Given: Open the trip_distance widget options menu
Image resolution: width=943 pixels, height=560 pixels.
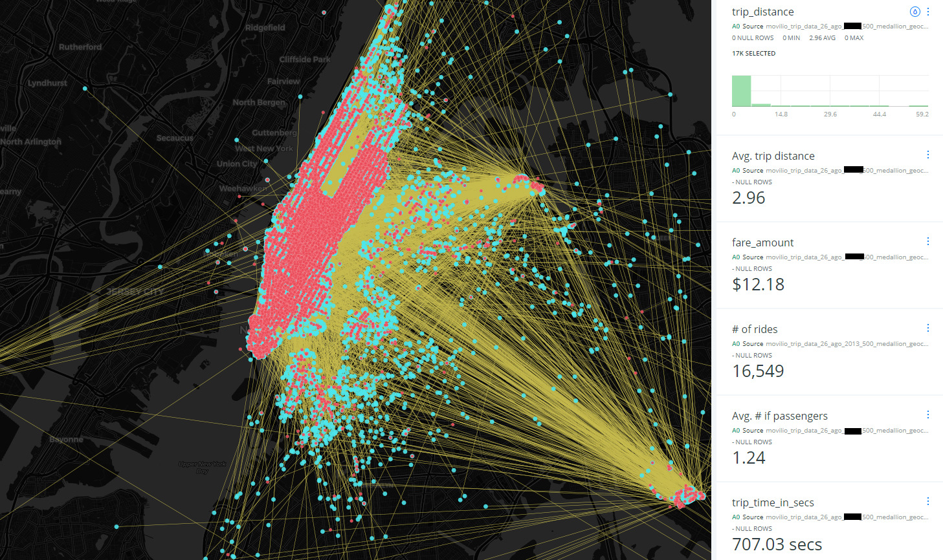Looking at the screenshot, I should coord(928,12).
